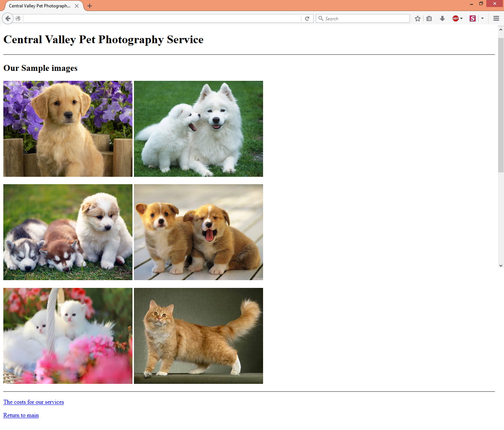Show bookmarks list icon

click(x=429, y=18)
